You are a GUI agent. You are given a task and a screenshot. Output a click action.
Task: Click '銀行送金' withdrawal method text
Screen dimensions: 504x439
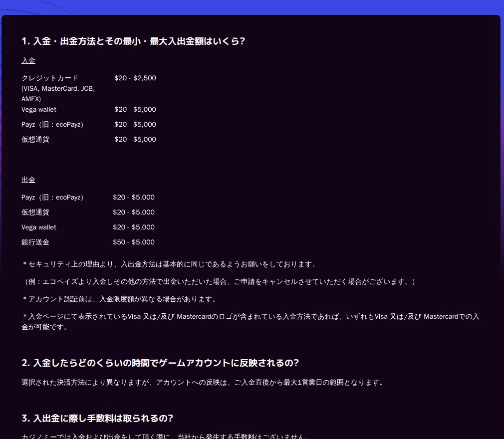[35, 242]
